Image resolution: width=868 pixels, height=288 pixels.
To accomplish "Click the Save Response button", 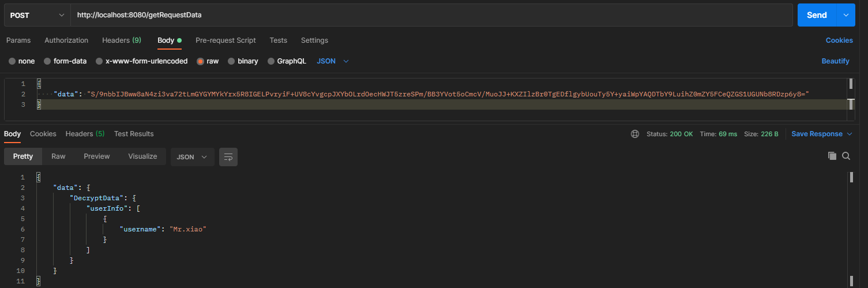I will click(x=817, y=134).
